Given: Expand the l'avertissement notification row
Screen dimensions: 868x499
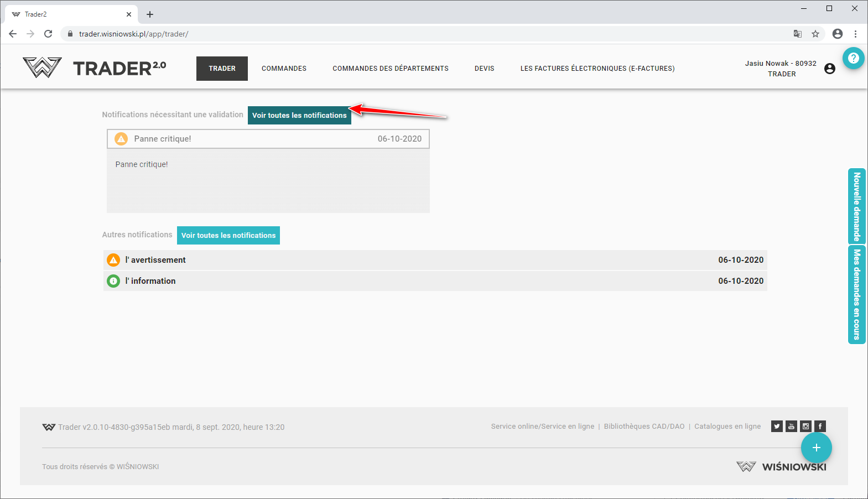Looking at the screenshot, I should 435,260.
